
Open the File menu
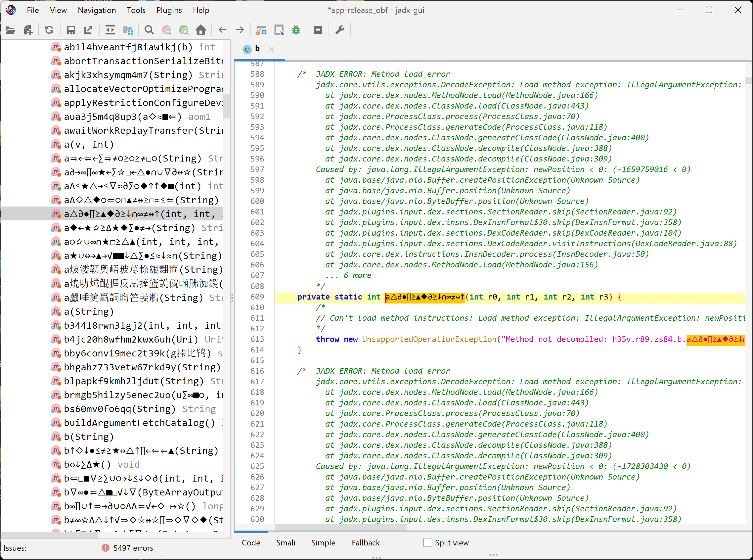click(x=33, y=10)
